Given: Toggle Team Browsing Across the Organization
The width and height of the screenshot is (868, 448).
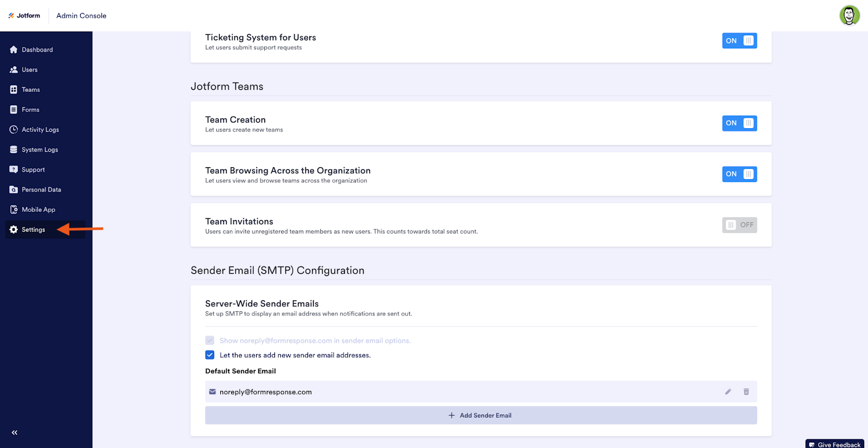Looking at the screenshot, I should (739, 174).
